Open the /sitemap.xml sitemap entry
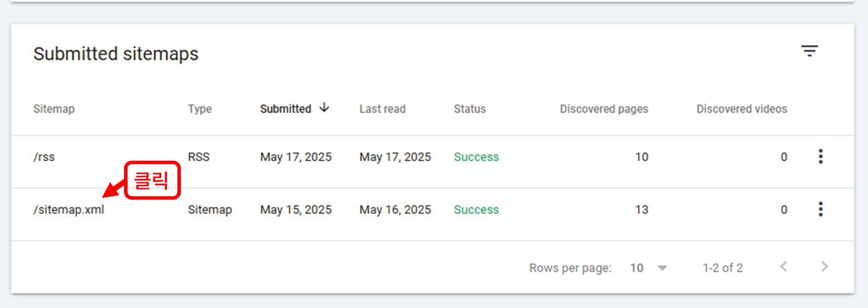This screenshot has height=308, width=868. (x=69, y=210)
